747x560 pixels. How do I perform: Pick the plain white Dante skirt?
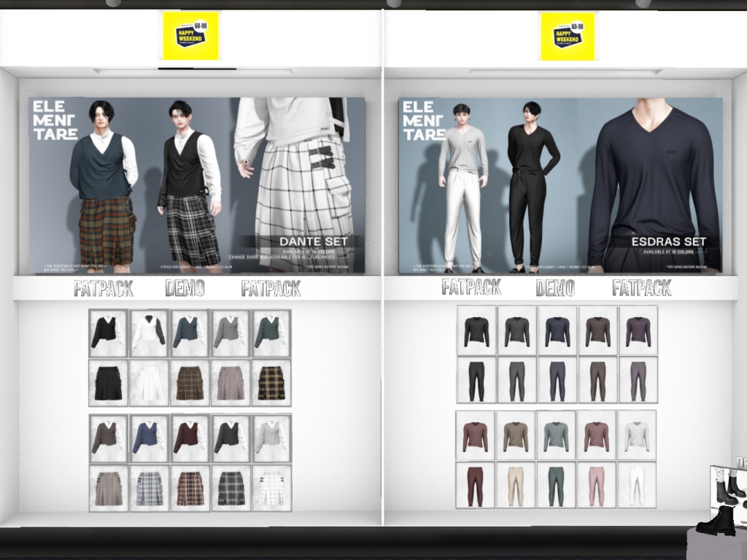[150, 383]
